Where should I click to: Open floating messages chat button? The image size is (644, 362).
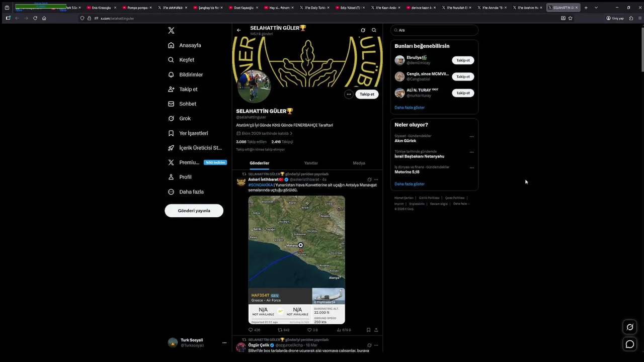coord(629,344)
